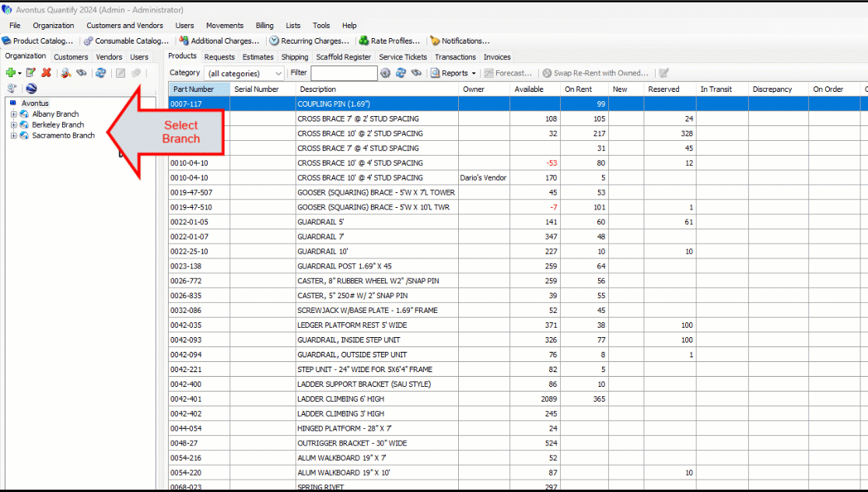Screen dimensions: 868x492
Task: Refresh the product list
Action: [401, 72]
